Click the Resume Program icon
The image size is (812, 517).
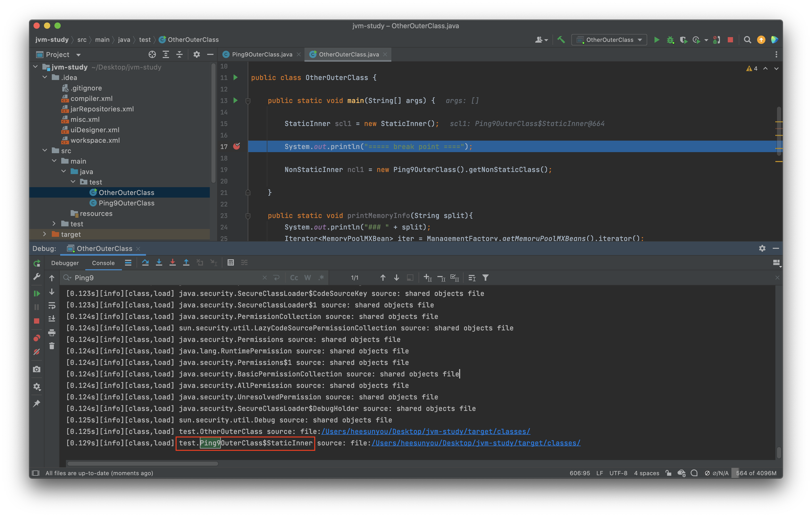[x=37, y=294]
